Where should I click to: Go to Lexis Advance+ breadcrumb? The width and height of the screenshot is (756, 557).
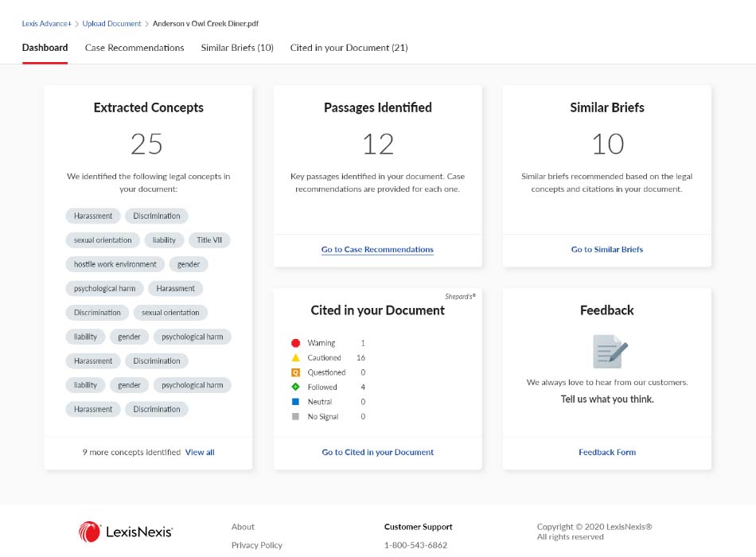46,24
